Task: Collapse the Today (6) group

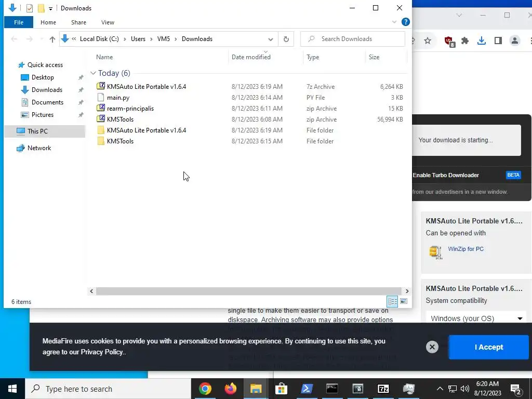Action: tap(93, 73)
